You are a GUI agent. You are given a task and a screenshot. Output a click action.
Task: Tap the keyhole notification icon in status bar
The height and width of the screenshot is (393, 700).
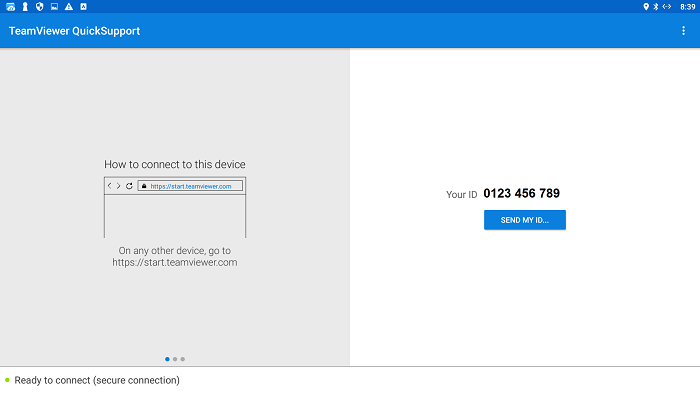pos(25,7)
